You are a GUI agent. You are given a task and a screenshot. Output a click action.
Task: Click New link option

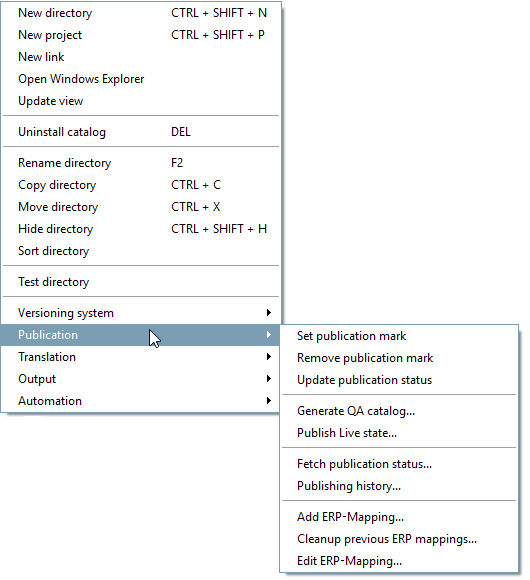tap(141, 57)
